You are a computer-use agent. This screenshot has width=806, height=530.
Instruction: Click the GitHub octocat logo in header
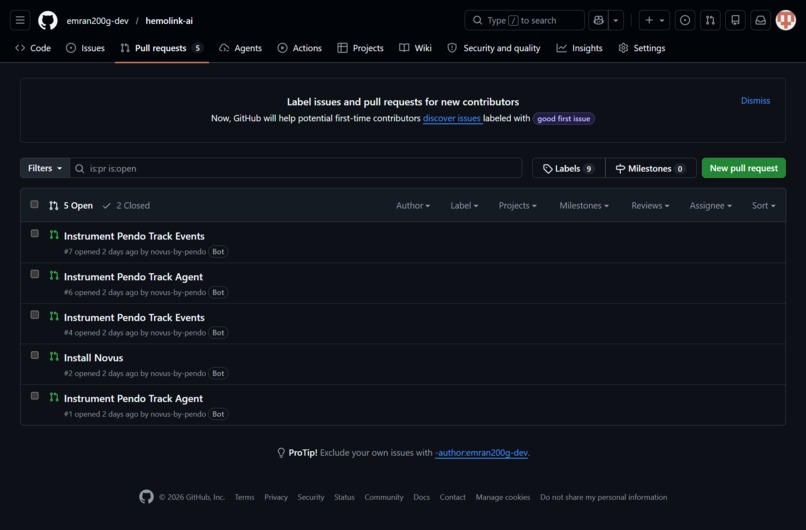(48, 21)
